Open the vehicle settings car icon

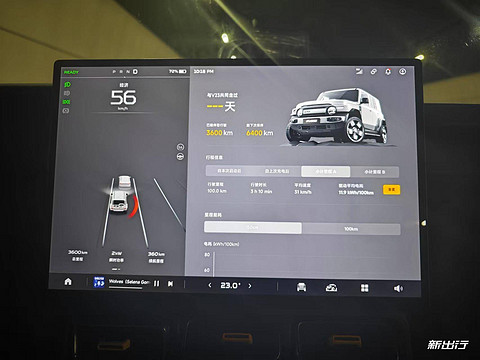point(301,287)
